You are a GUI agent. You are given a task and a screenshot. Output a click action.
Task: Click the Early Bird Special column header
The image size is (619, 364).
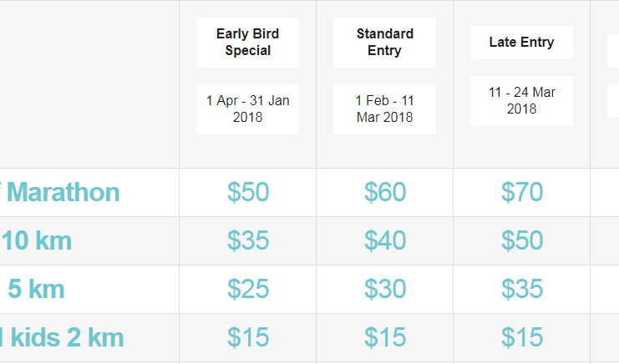click(247, 43)
